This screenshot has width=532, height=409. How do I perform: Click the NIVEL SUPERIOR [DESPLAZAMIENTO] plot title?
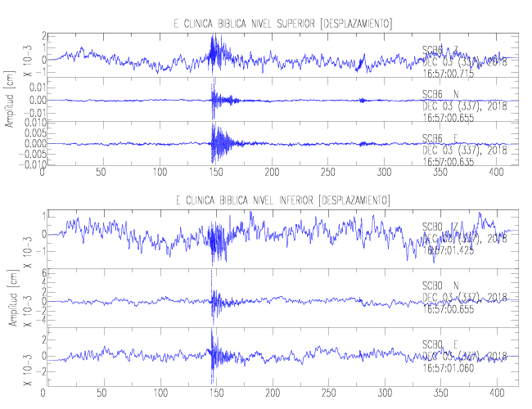[283, 24]
